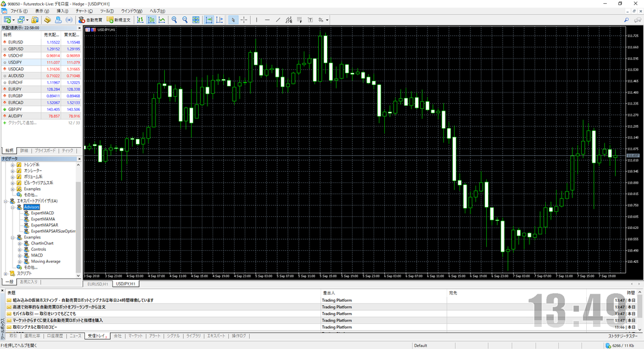The width and height of the screenshot is (644, 349).
Task: Select GBPJPY row in Market Watch
Action: (x=41, y=109)
